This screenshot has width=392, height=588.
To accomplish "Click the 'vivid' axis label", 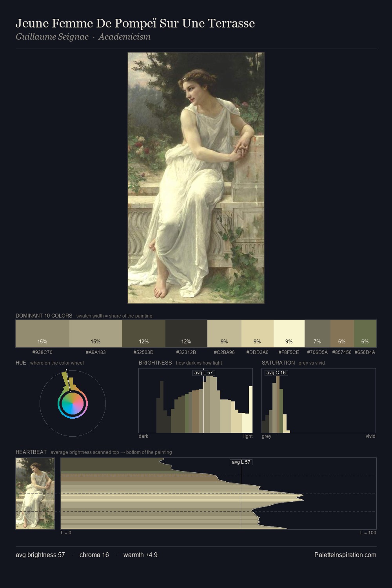I will point(370,436).
